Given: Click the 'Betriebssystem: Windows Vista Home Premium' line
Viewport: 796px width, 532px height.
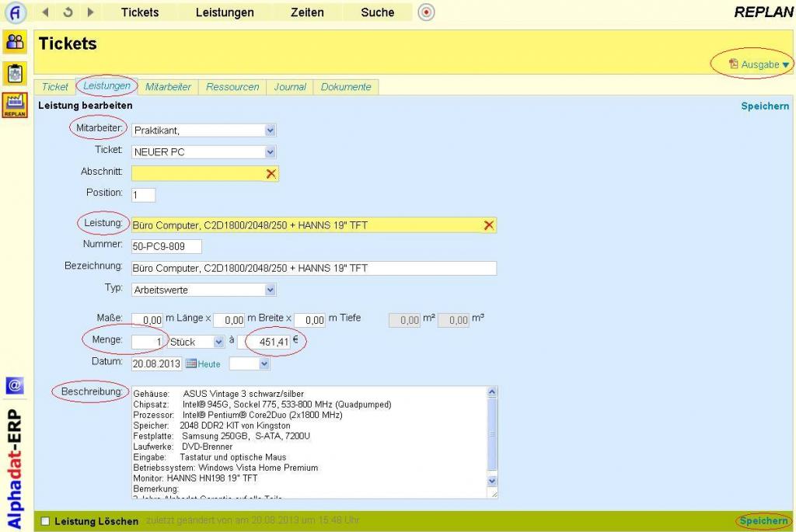Looking at the screenshot, I should click(x=225, y=468).
